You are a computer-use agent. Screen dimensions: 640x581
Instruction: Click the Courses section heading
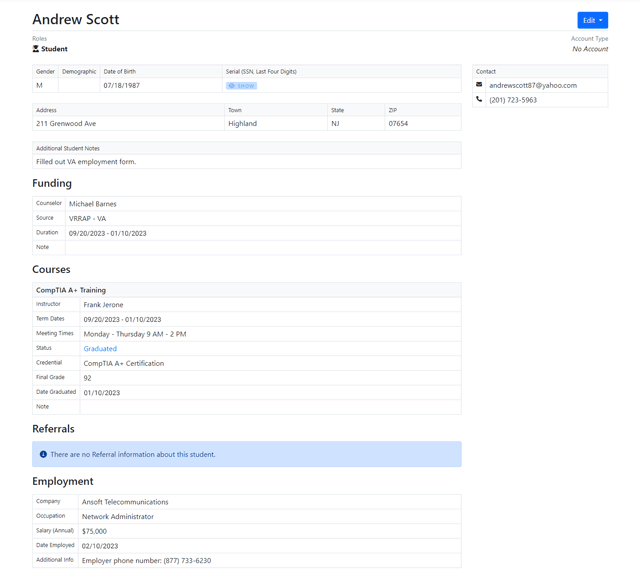[x=51, y=269]
